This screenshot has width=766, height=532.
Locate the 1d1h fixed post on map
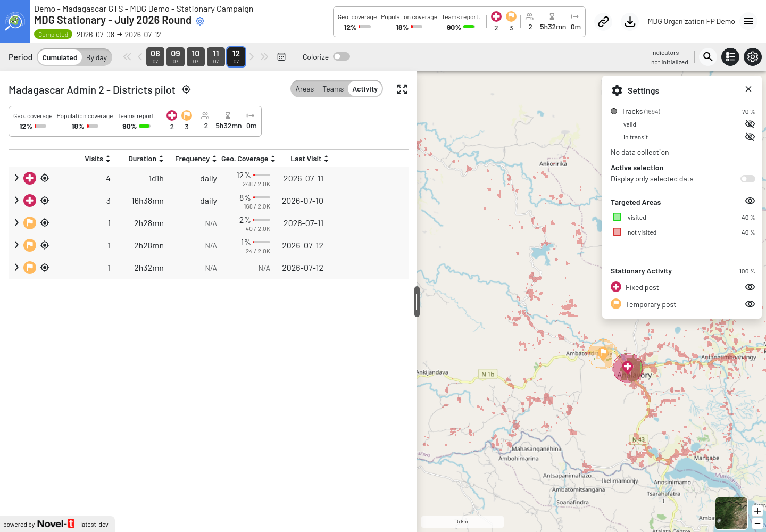(45, 178)
